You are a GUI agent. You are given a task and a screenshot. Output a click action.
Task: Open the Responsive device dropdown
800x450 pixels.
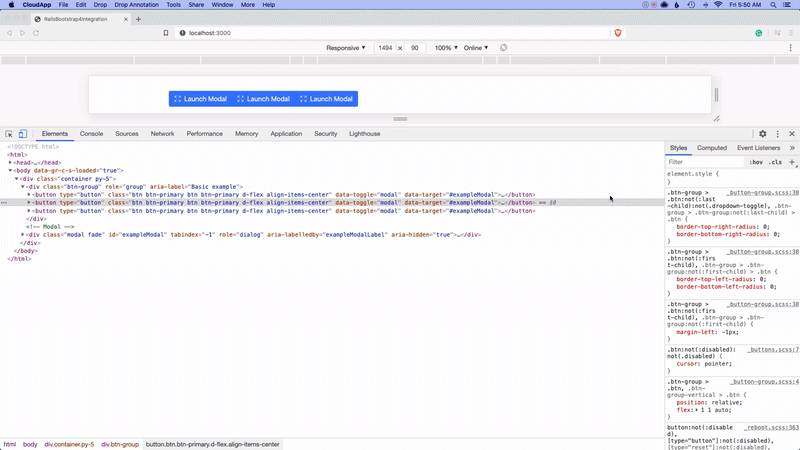coord(346,48)
